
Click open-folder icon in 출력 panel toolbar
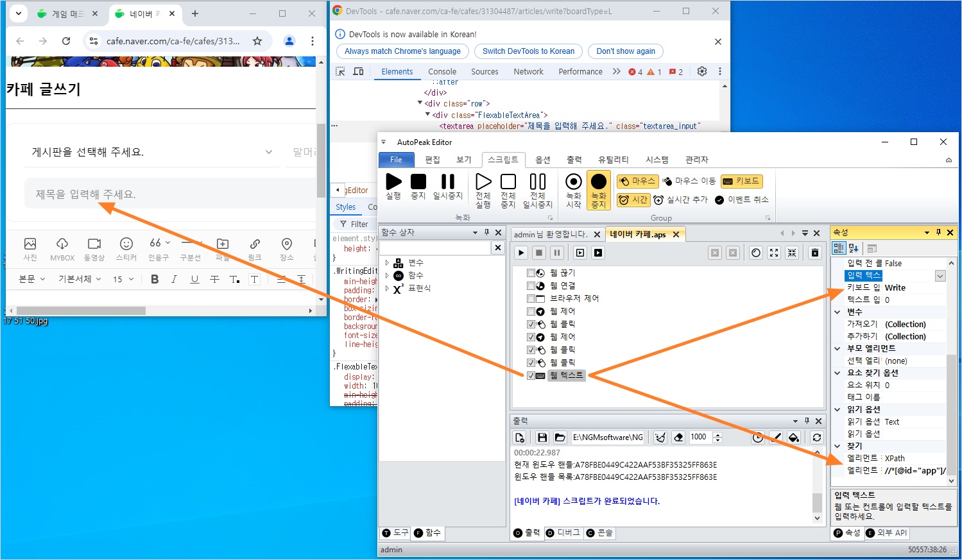560,437
